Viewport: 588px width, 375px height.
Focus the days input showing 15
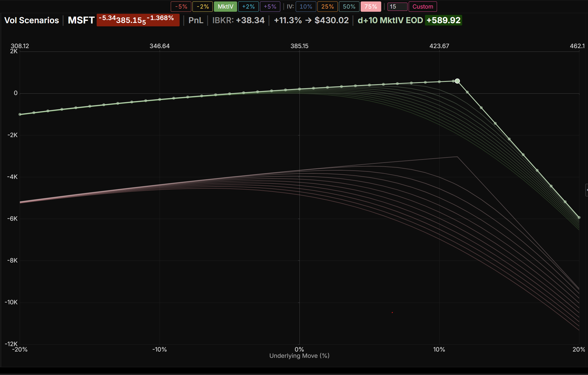coord(397,7)
